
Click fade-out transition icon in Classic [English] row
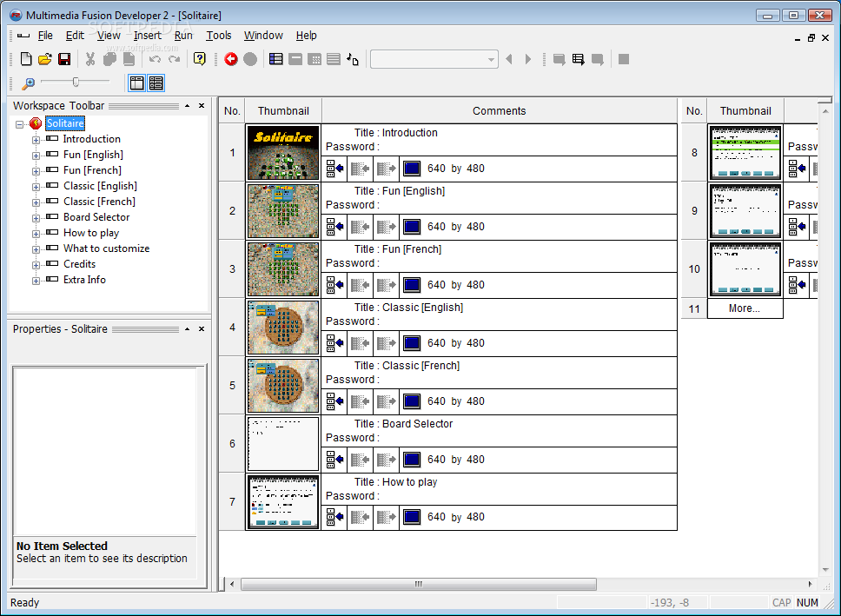click(386, 343)
